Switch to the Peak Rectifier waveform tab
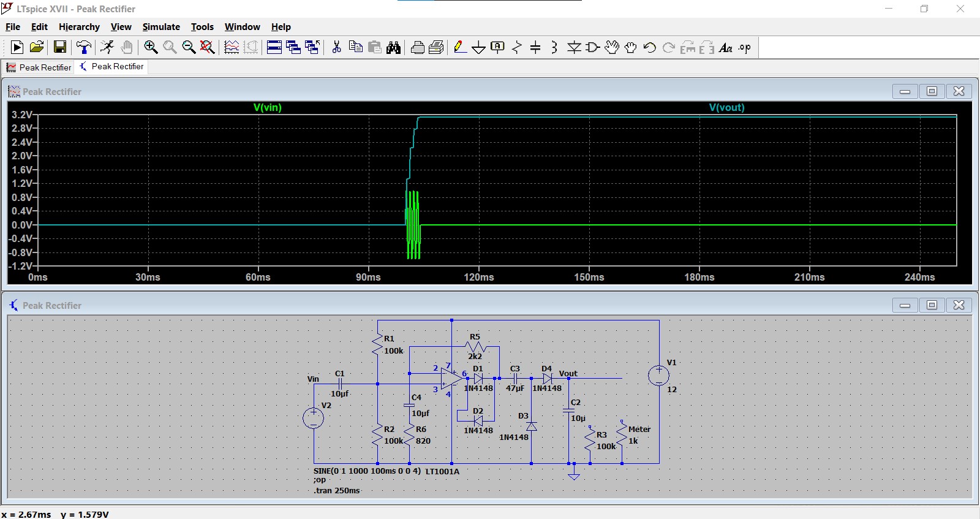 (x=39, y=67)
